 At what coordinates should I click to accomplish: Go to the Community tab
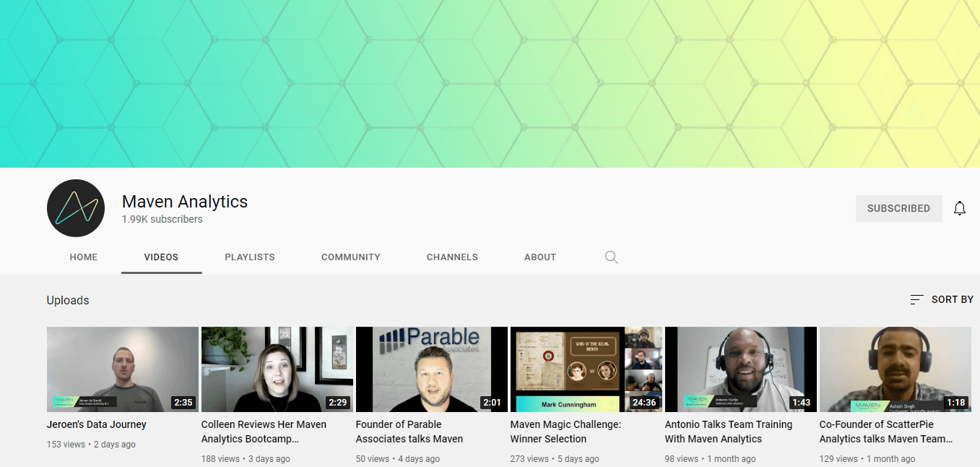click(351, 257)
